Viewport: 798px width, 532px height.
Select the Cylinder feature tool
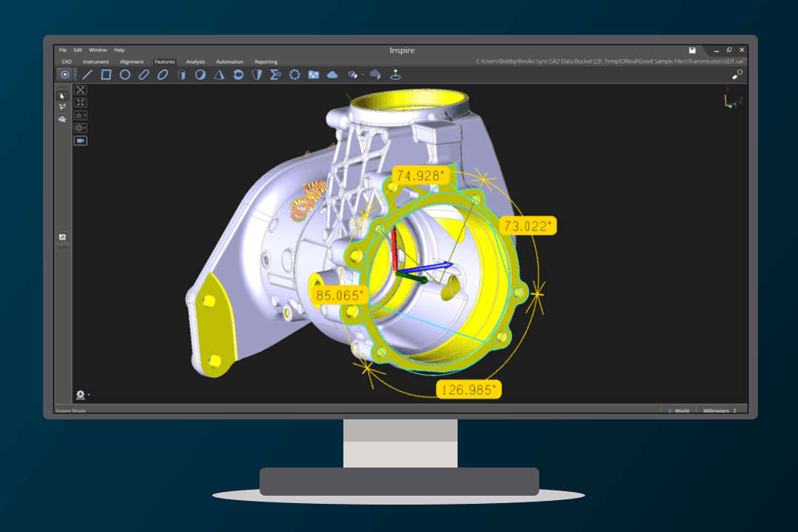(180, 74)
